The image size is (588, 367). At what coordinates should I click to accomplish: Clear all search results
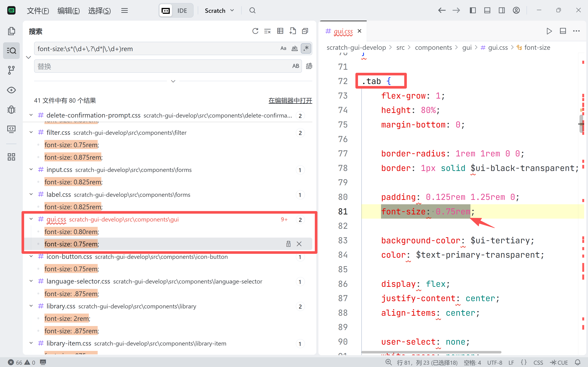[267, 31]
